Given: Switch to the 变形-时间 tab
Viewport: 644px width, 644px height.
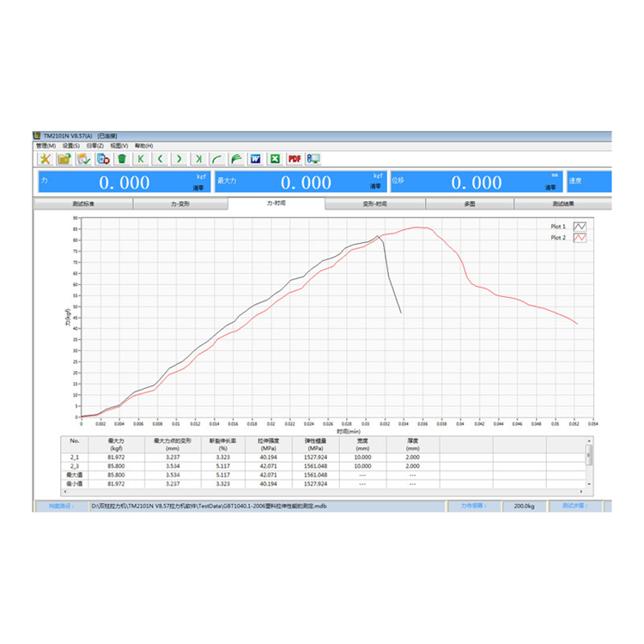Looking at the screenshot, I should [x=374, y=204].
